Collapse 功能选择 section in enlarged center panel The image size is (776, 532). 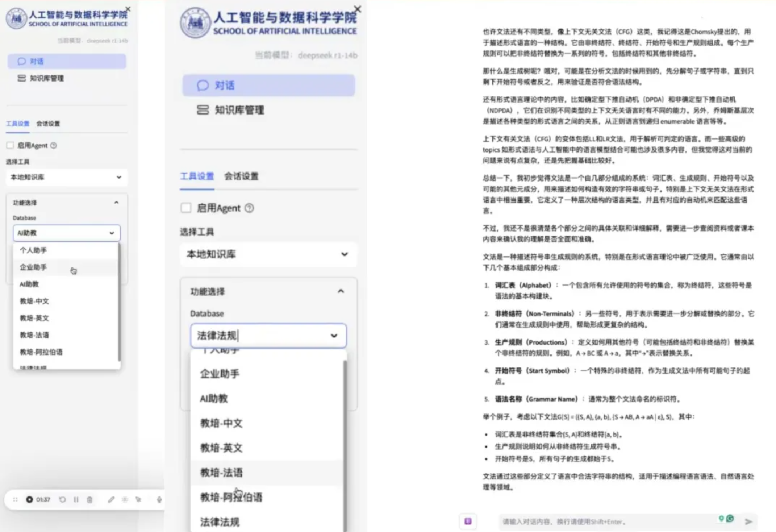[341, 291]
